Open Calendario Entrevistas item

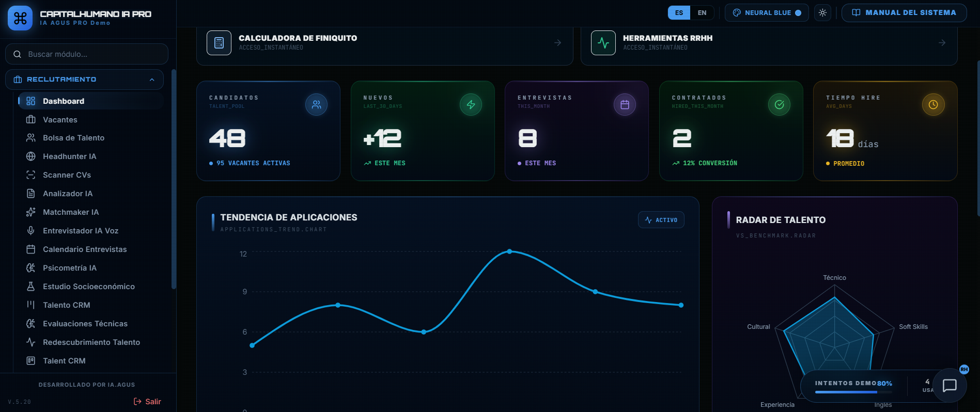[x=91, y=249]
